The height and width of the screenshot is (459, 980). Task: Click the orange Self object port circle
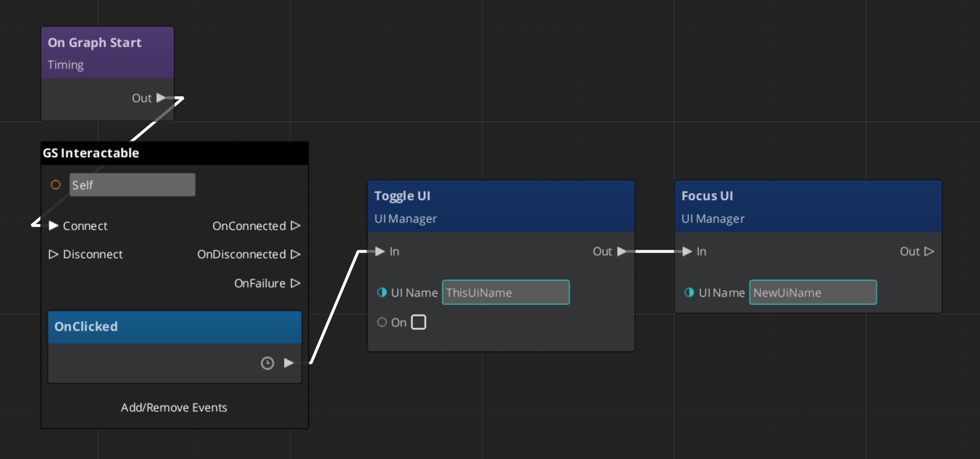56,185
